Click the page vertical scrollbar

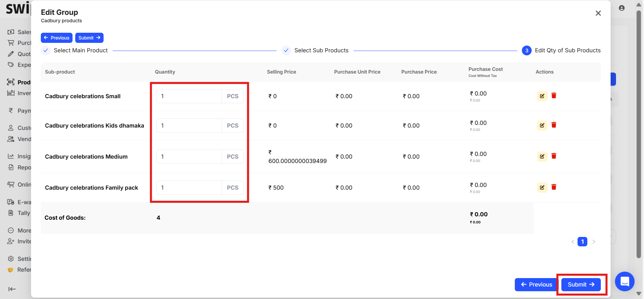click(x=639, y=135)
